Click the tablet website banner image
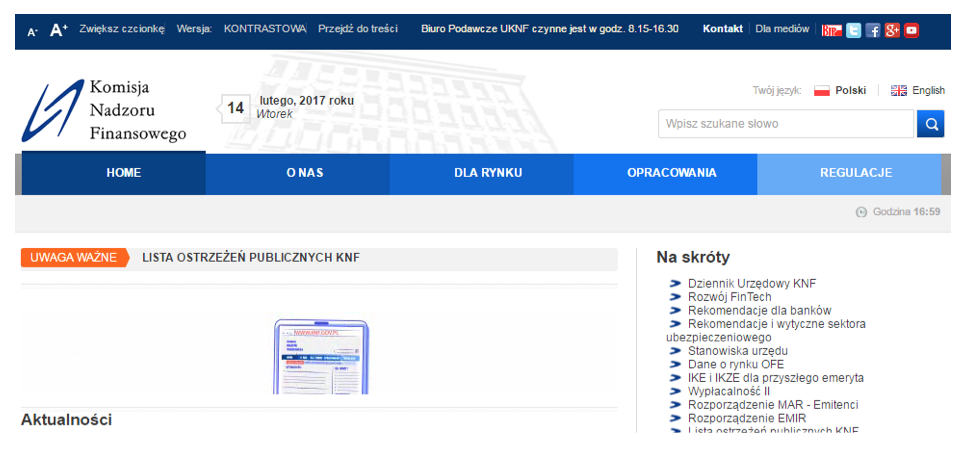 pos(320,356)
